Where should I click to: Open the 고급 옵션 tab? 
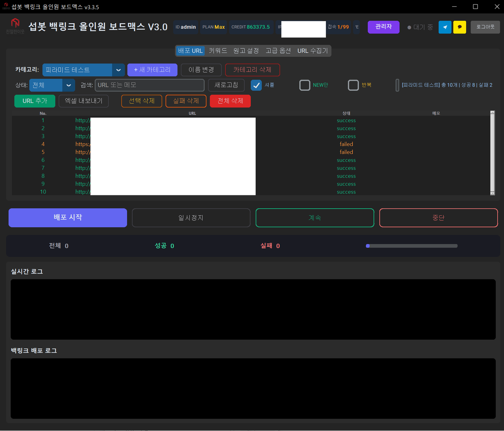[x=278, y=51]
